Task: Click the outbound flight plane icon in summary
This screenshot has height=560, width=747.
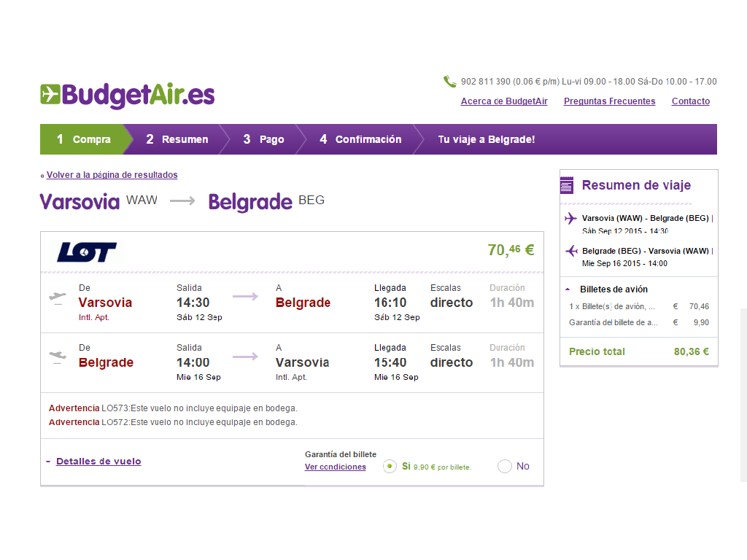Action: click(x=570, y=219)
